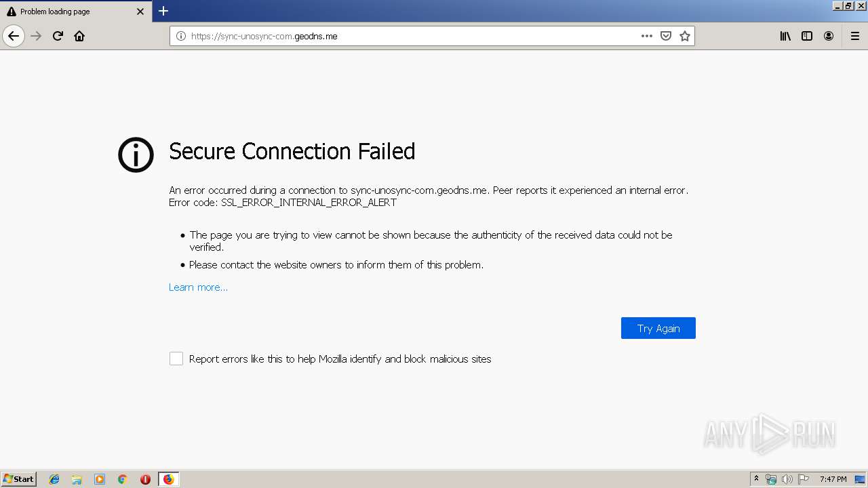This screenshot has height=488, width=868.
Task: Check Report errors like this checkbox
Action: tap(176, 359)
